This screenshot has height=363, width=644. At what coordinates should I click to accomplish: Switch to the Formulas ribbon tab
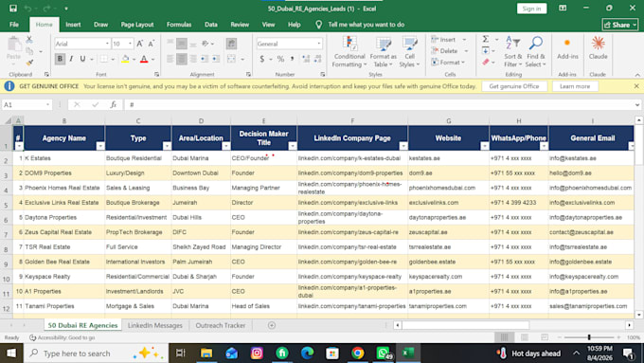click(179, 25)
